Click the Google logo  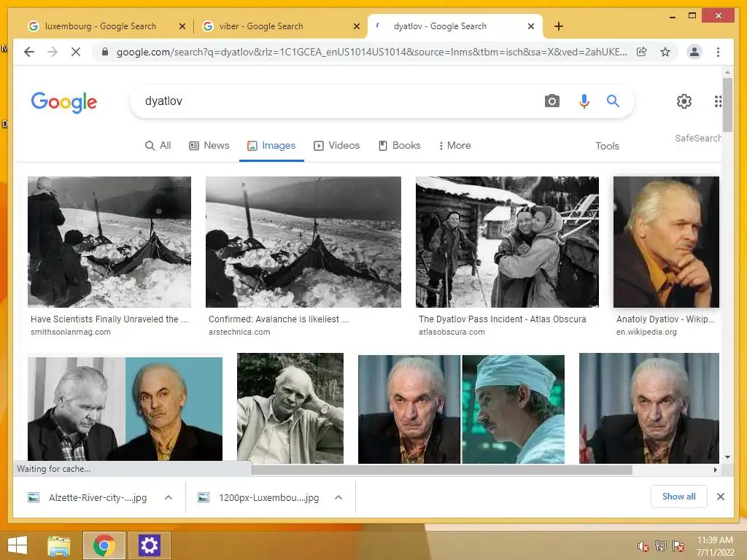tap(64, 102)
